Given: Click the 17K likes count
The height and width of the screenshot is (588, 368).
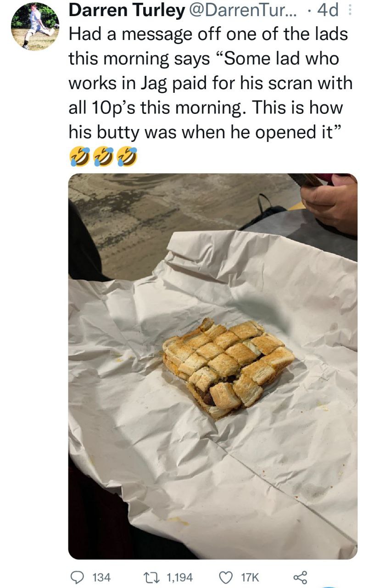Looking at the screenshot, I should click(251, 577).
